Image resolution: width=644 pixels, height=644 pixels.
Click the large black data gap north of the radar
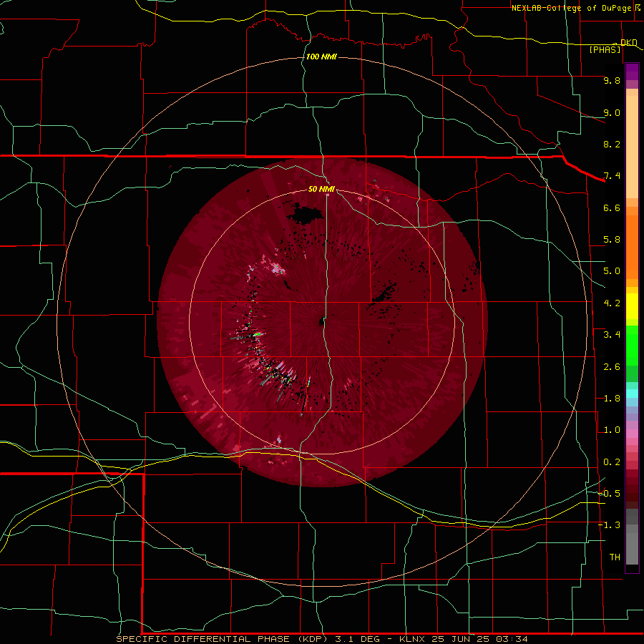305,215
